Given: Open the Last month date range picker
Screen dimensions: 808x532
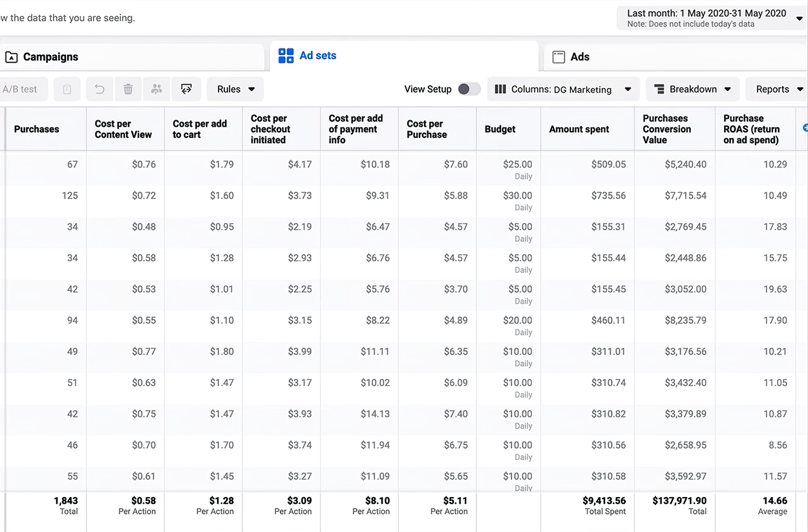Looking at the screenshot, I should click(712, 18).
